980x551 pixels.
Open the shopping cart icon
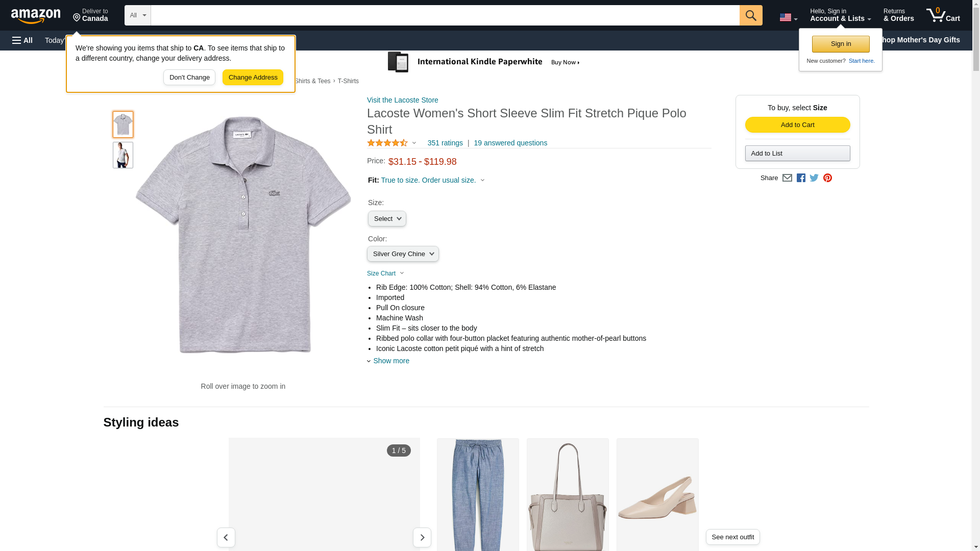tap(943, 15)
